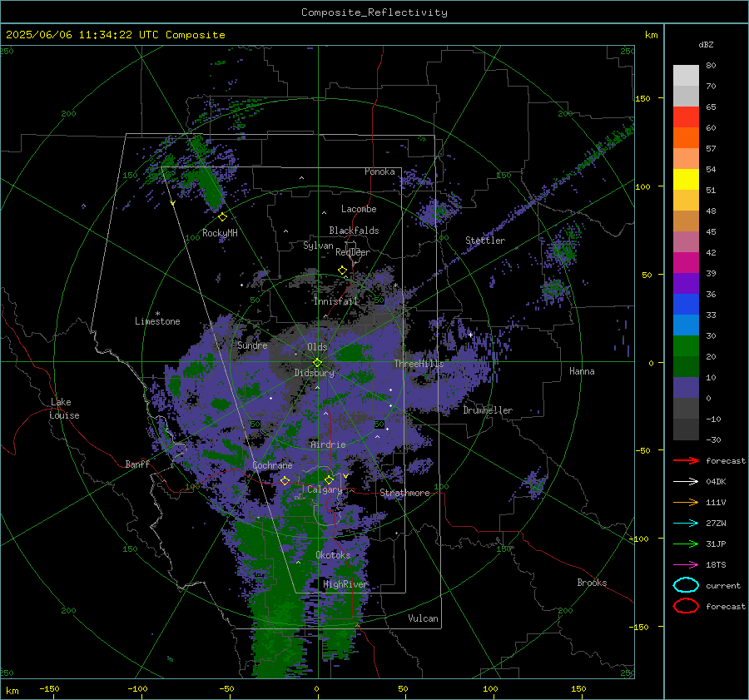The height and width of the screenshot is (700, 749).
Task: Click the blue 36 dBZ color swatch
Action: 686,304
